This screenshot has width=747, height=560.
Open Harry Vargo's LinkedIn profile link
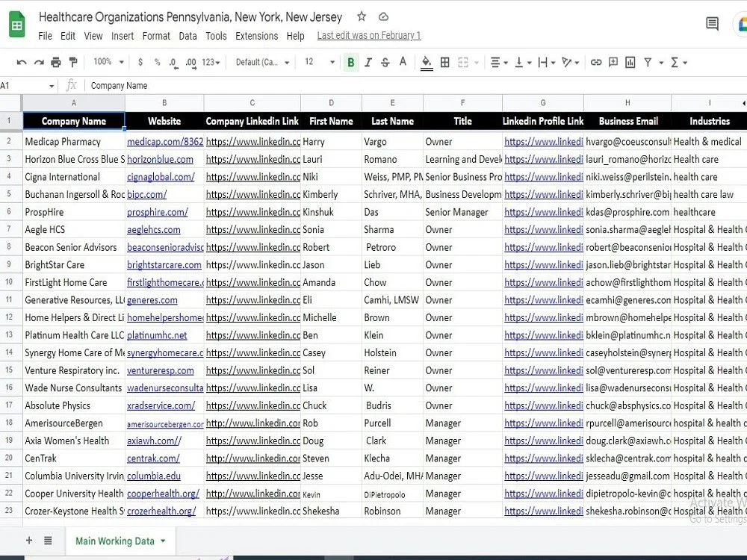coord(544,141)
